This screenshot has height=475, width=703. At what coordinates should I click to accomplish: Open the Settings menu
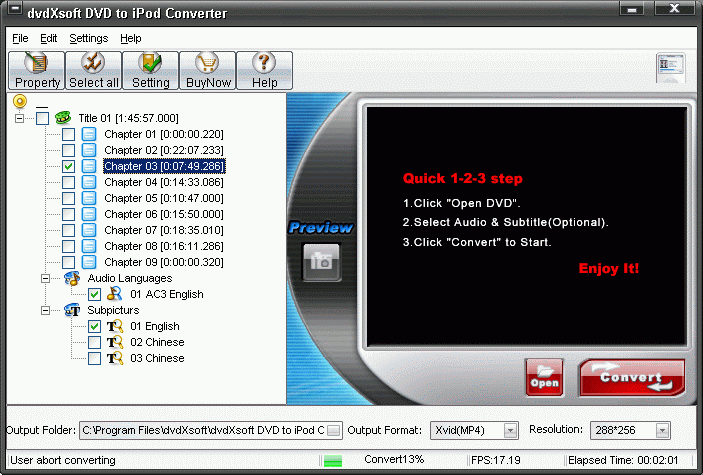coord(89,39)
